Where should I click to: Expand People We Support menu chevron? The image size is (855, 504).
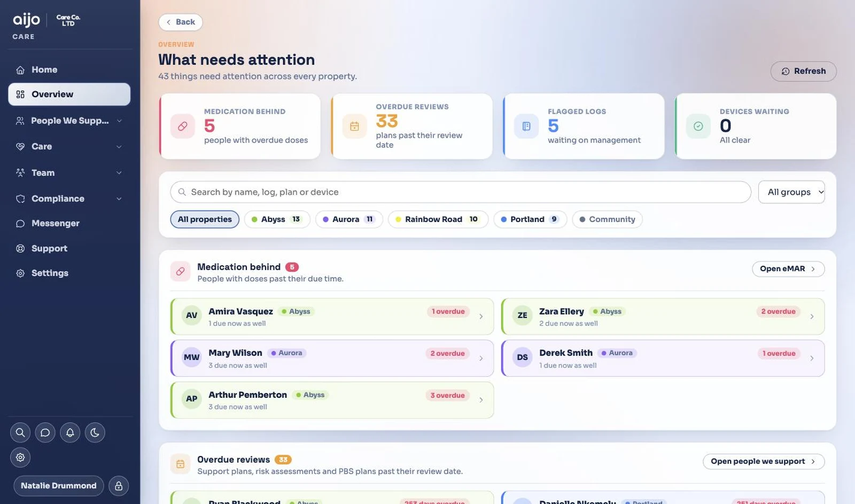click(119, 121)
